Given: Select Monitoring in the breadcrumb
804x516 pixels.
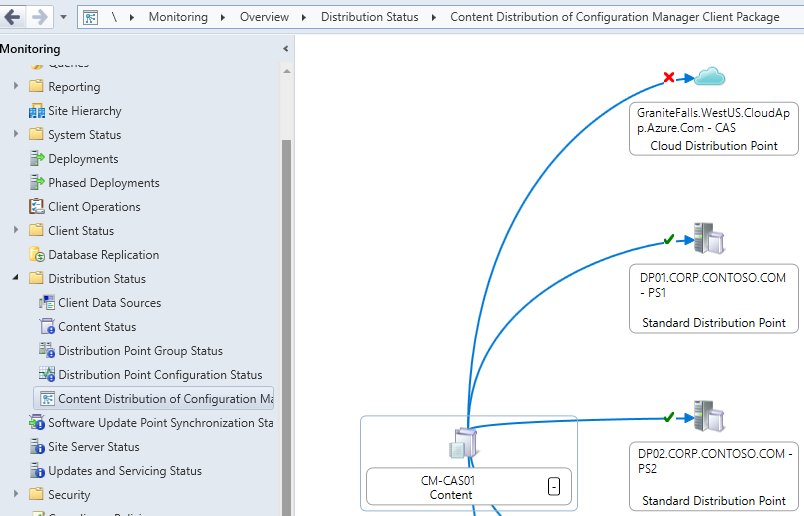Looking at the screenshot, I should pyautogui.click(x=178, y=17).
